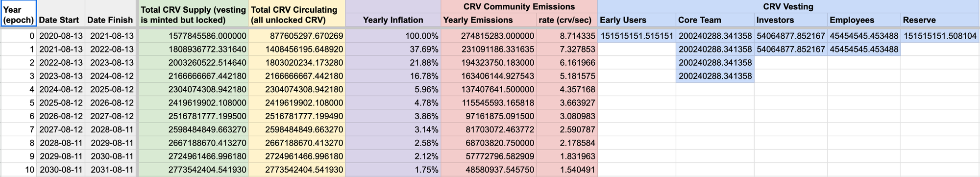Click the rate (crv/sec) header cell
The width and height of the screenshot is (980, 177).
(567, 20)
